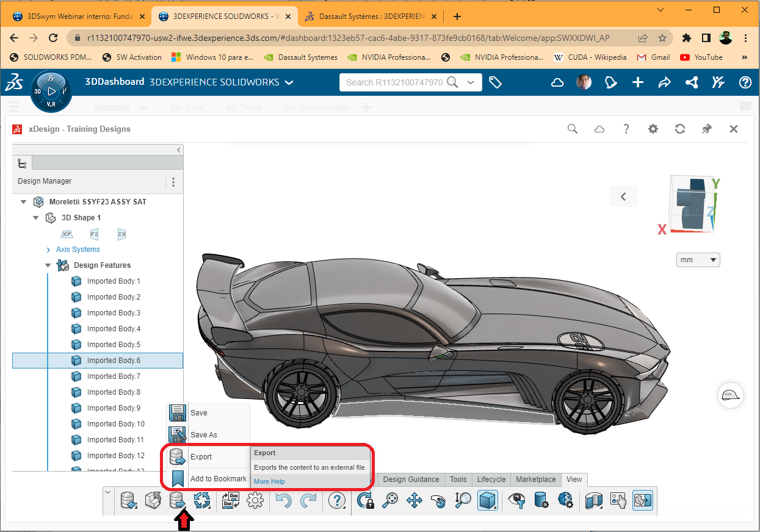This screenshot has width=760, height=532.
Task: Click the view orientation cube
Action: (x=693, y=204)
